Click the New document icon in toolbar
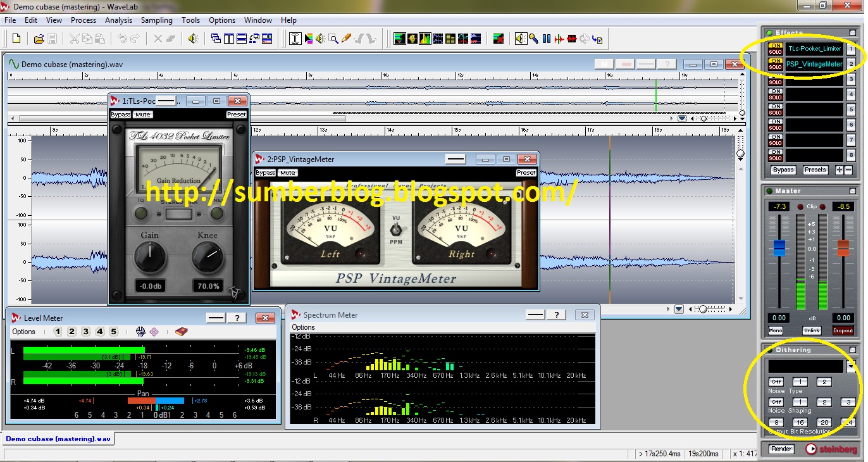Screen dimensions: 868x462 [x=16, y=39]
